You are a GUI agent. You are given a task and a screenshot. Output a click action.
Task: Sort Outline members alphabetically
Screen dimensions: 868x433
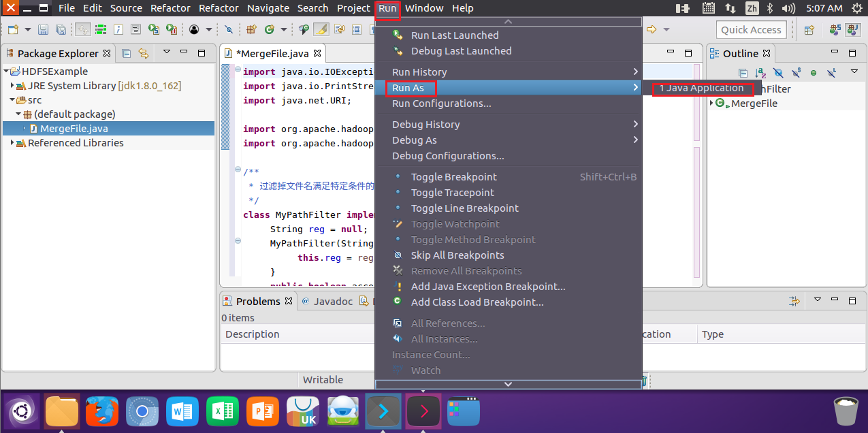(760, 73)
